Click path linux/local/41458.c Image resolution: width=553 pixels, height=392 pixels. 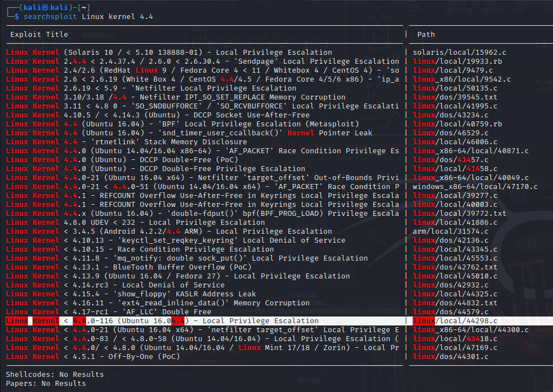click(455, 169)
